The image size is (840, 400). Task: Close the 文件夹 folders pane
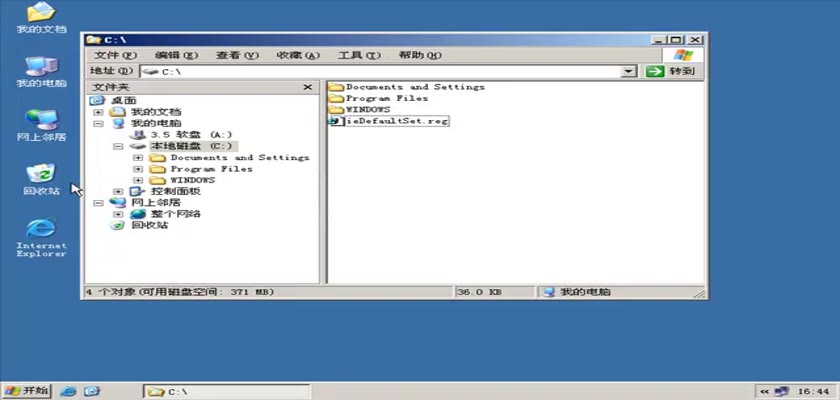[x=308, y=87]
